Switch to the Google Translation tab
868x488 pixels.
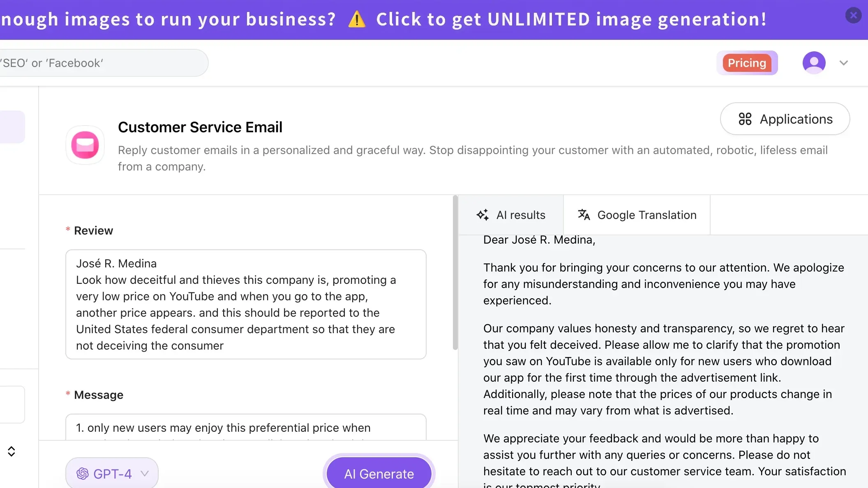click(637, 215)
